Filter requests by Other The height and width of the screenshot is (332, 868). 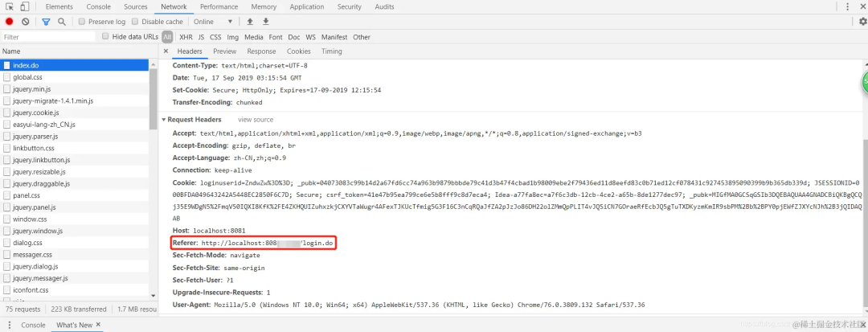click(x=362, y=37)
